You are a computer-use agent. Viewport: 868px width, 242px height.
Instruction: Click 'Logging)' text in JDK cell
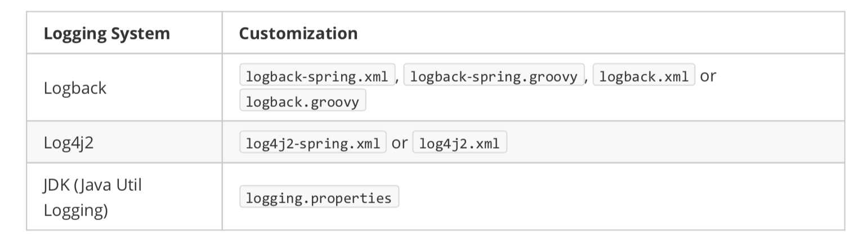[x=75, y=210]
